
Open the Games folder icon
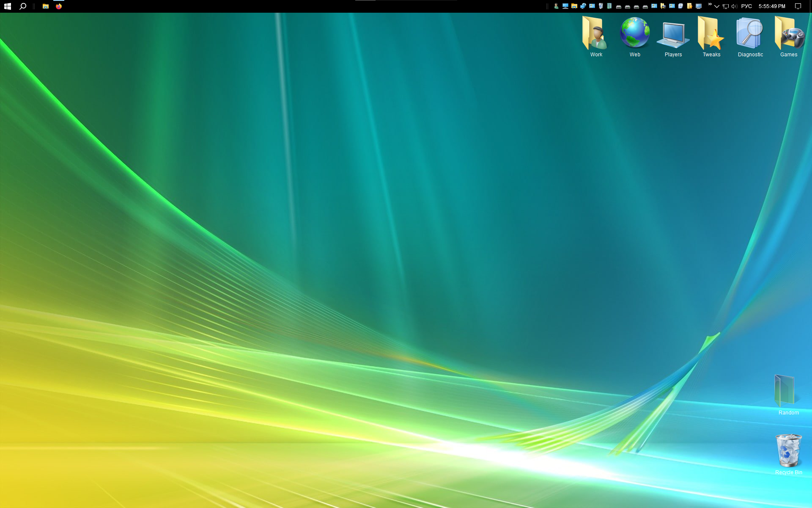tap(788, 35)
